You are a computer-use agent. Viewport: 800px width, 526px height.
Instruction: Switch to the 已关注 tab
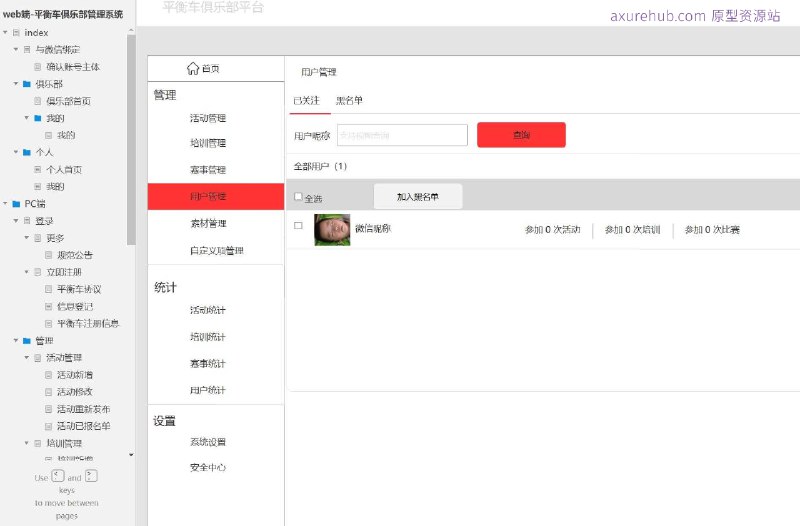(x=307, y=101)
